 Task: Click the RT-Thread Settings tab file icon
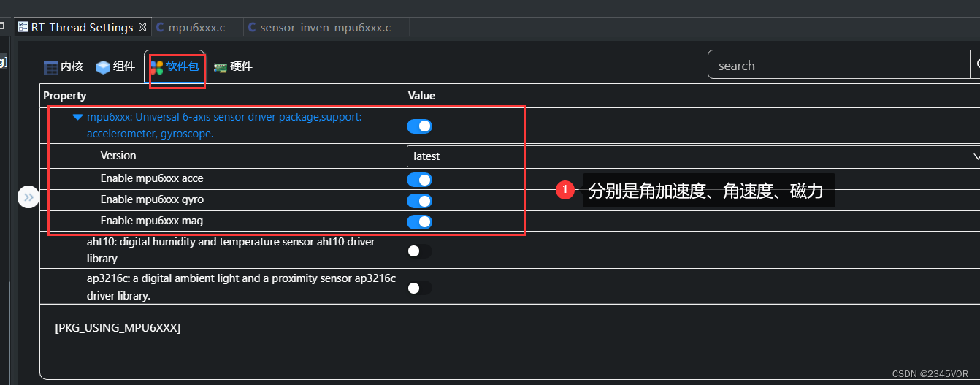[23, 27]
